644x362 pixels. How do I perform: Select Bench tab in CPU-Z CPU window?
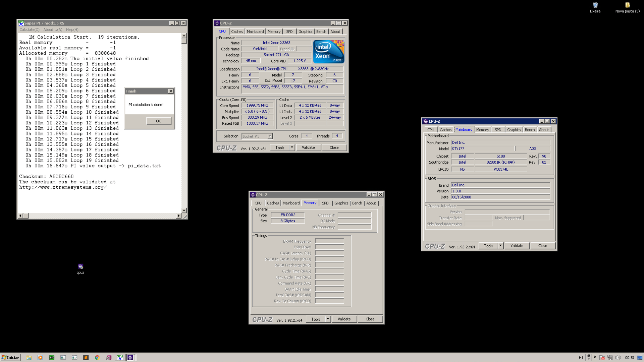click(321, 32)
